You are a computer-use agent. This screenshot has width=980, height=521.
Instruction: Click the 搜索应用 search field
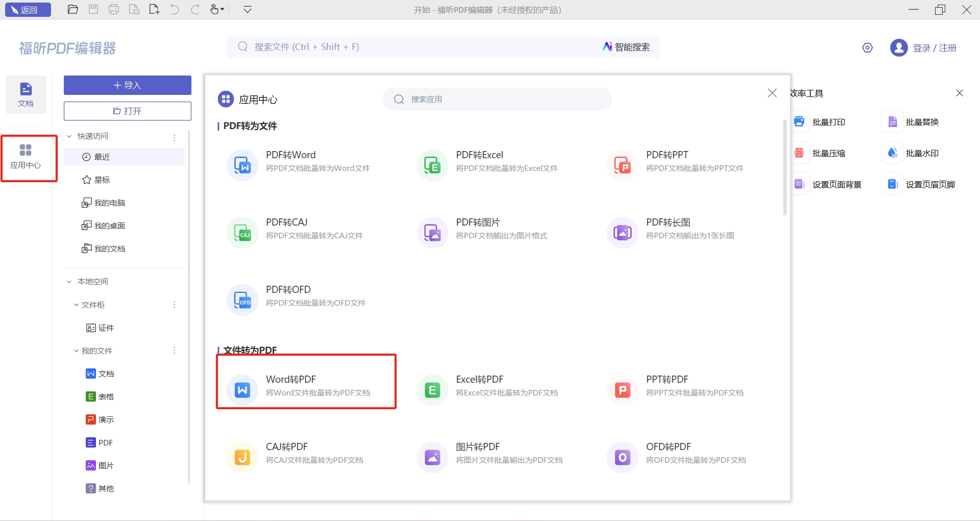coord(505,100)
